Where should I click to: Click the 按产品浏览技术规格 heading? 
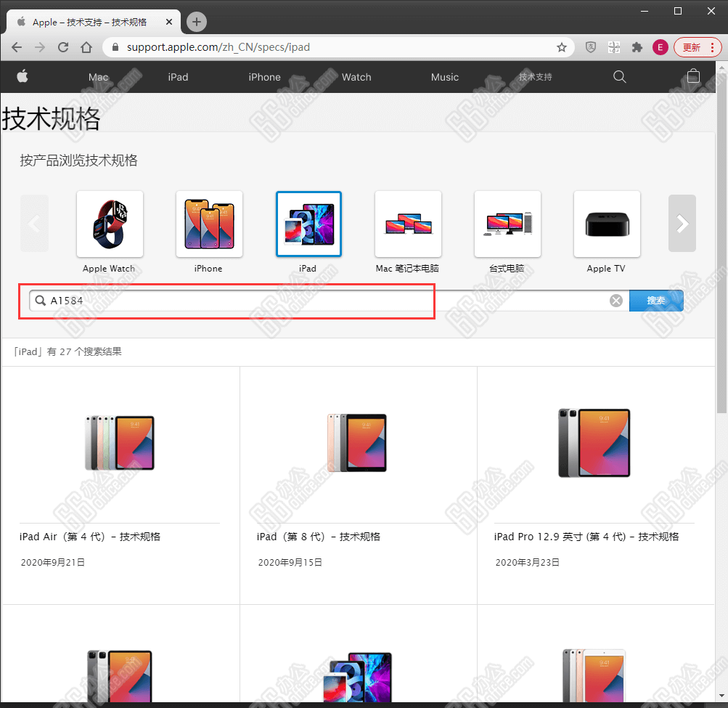(78, 160)
